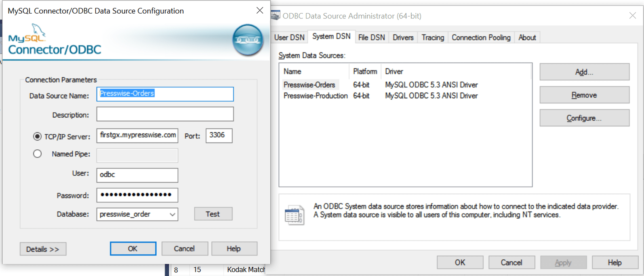
Task: Switch to the About tab
Action: [x=527, y=37]
